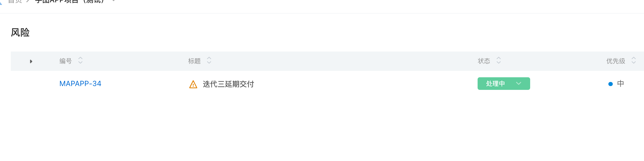Screen dimensions: 644x161
Task: Click the 标题 column header label
Action: 194,61
